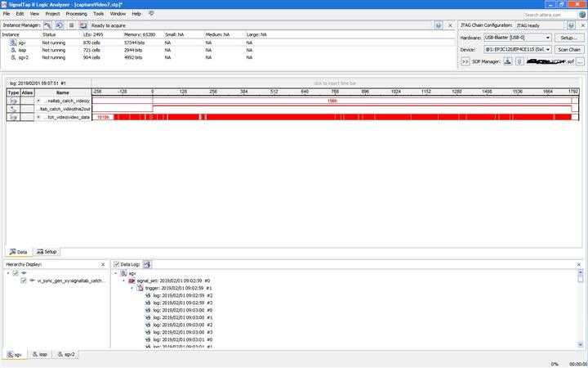Open the Edit menu
Viewport: 588px width, 368px height.
tap(20, 14)
